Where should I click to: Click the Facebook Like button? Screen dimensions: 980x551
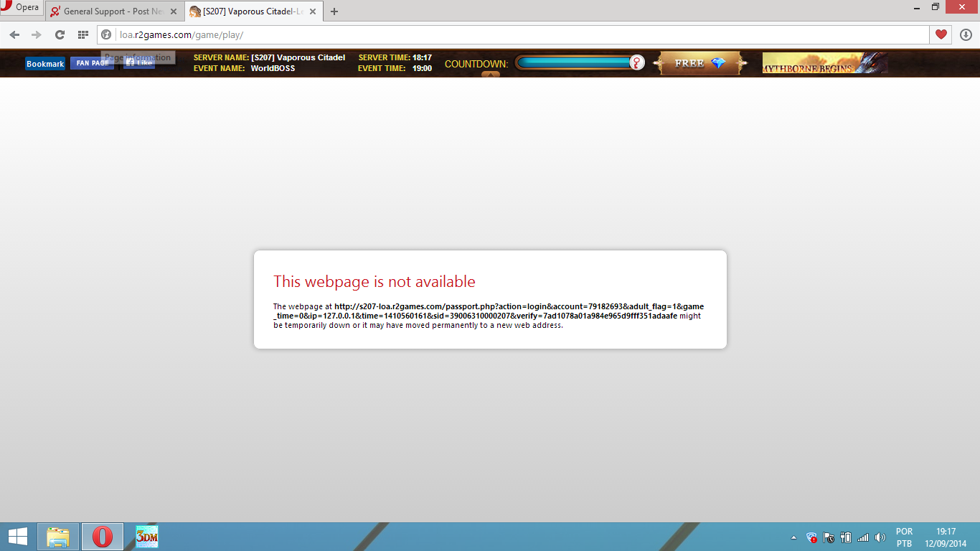[x=139, y=63]
